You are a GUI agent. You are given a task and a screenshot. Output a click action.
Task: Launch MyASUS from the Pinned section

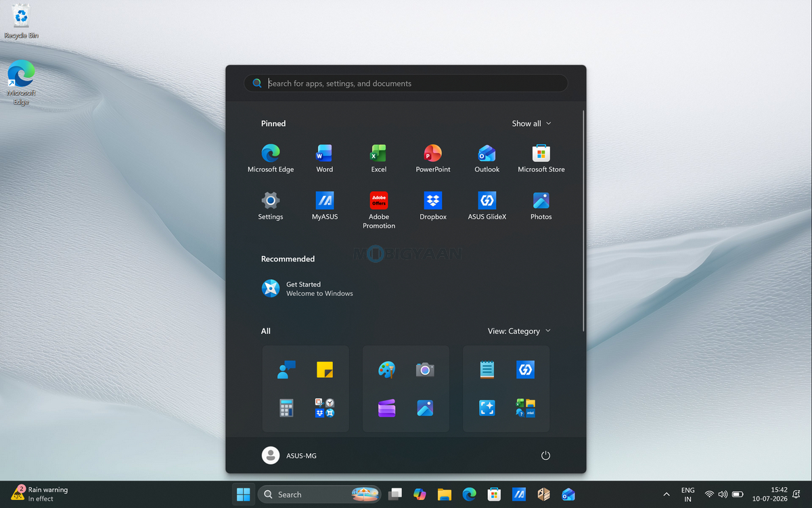coord(325,206)
